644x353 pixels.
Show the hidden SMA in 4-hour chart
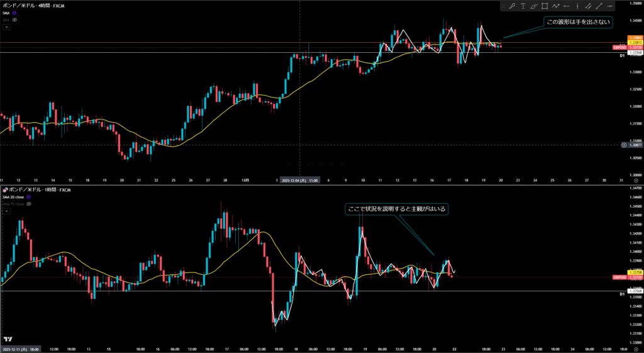pos(14,20)
